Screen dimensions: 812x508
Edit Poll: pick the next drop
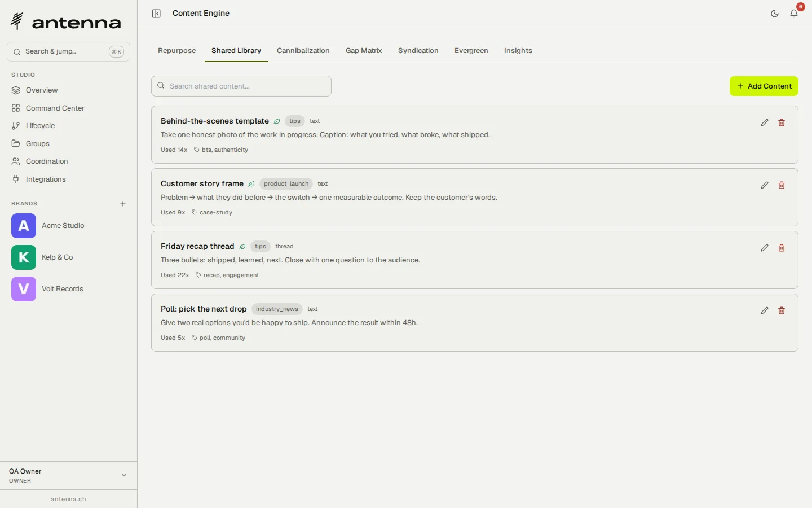pos(765,310)
